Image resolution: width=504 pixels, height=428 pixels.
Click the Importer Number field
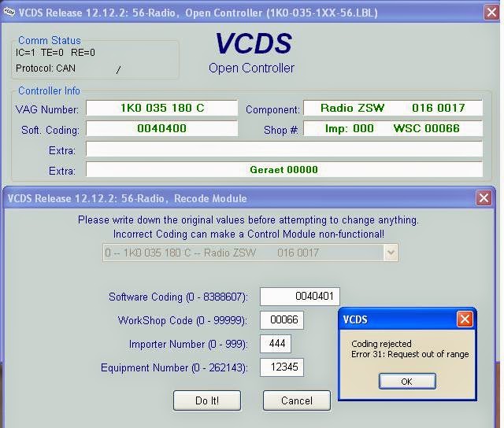[x=276, y=344]
